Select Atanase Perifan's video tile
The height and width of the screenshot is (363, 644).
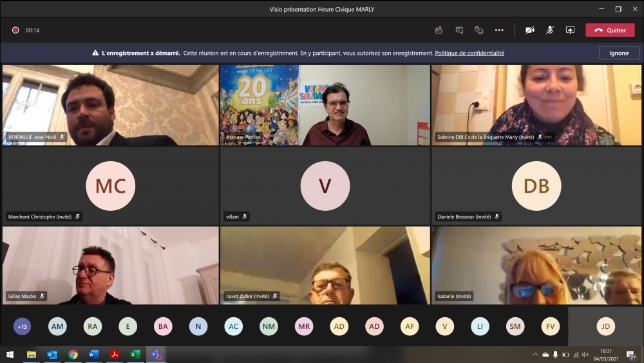(x=325, y=104)
